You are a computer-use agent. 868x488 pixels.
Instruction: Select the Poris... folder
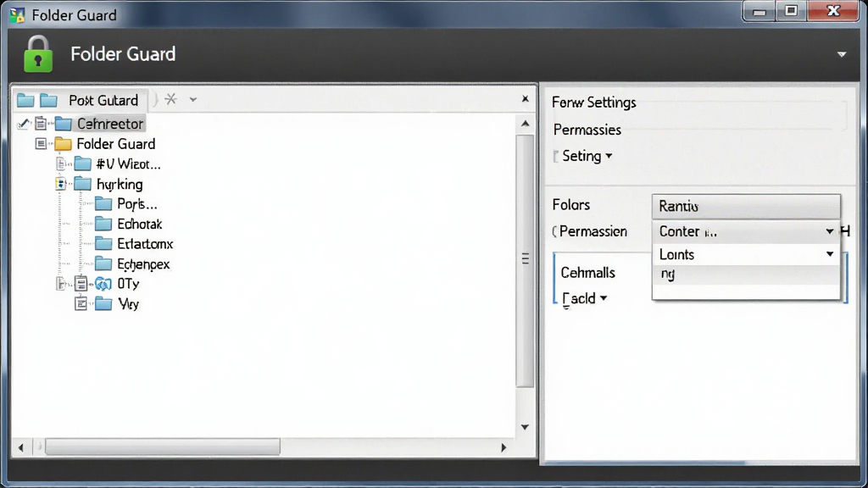click(136, 204)
